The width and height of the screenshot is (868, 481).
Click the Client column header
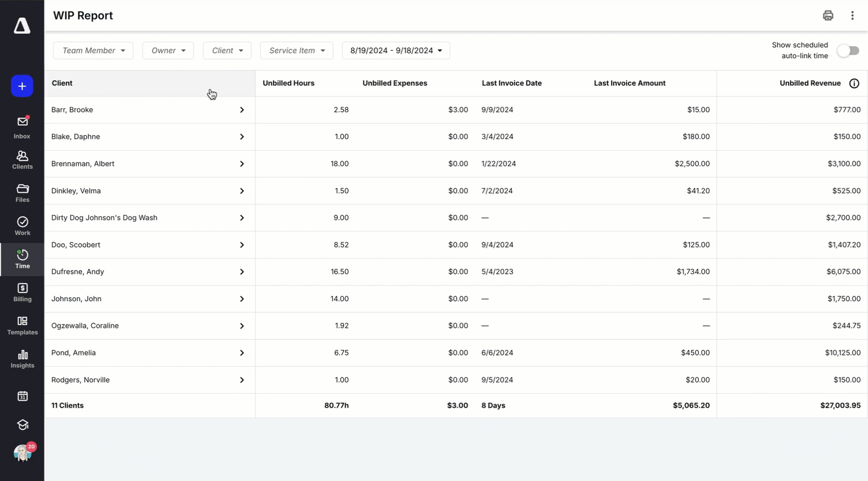(62, 83)
